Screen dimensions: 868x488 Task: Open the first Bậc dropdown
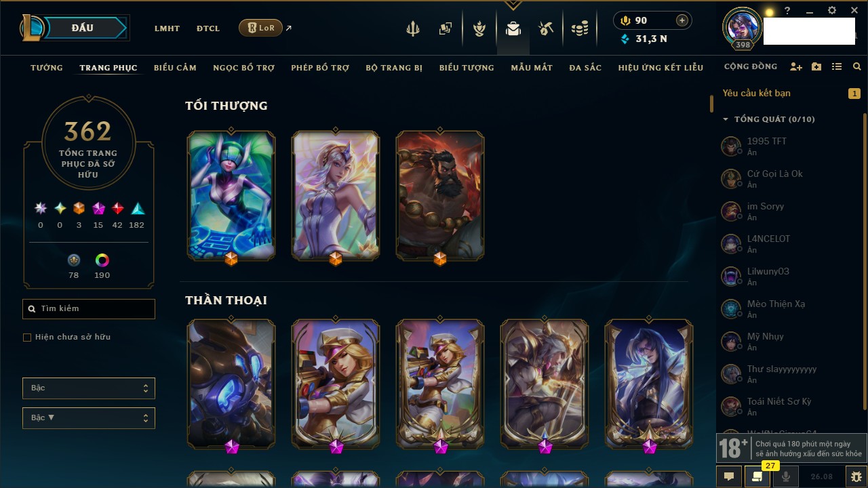tap(89, 388)
